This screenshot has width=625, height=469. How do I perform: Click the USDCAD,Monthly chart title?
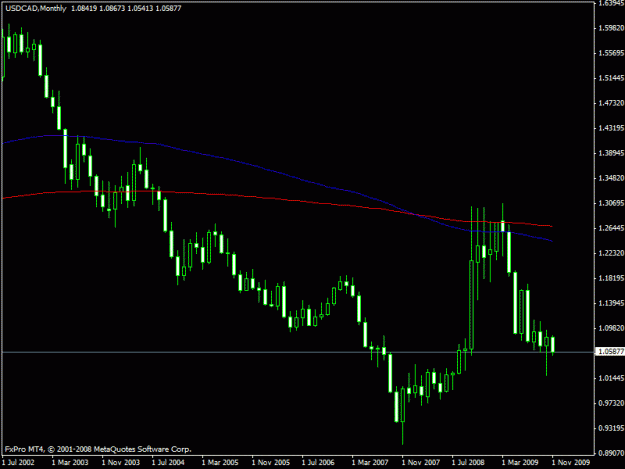[36, 8]
